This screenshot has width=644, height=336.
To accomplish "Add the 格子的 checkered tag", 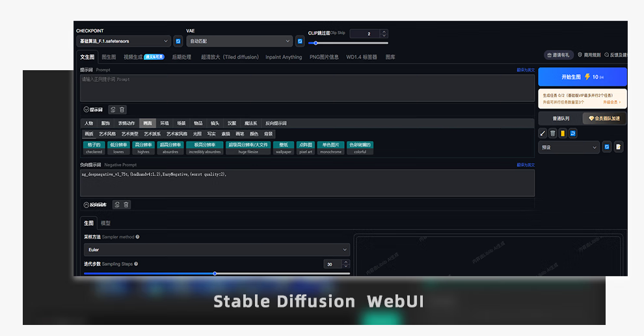I will click(94, 148).
